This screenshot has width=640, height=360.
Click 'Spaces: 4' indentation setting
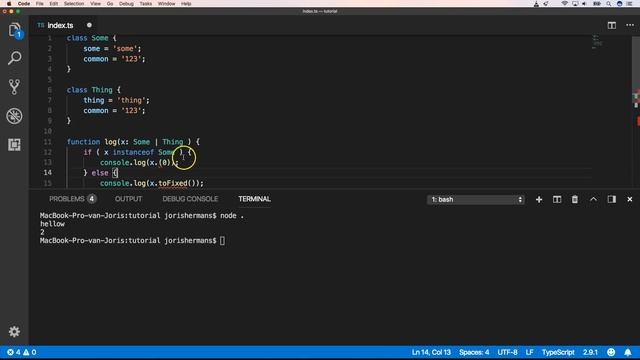click(474, 352)
